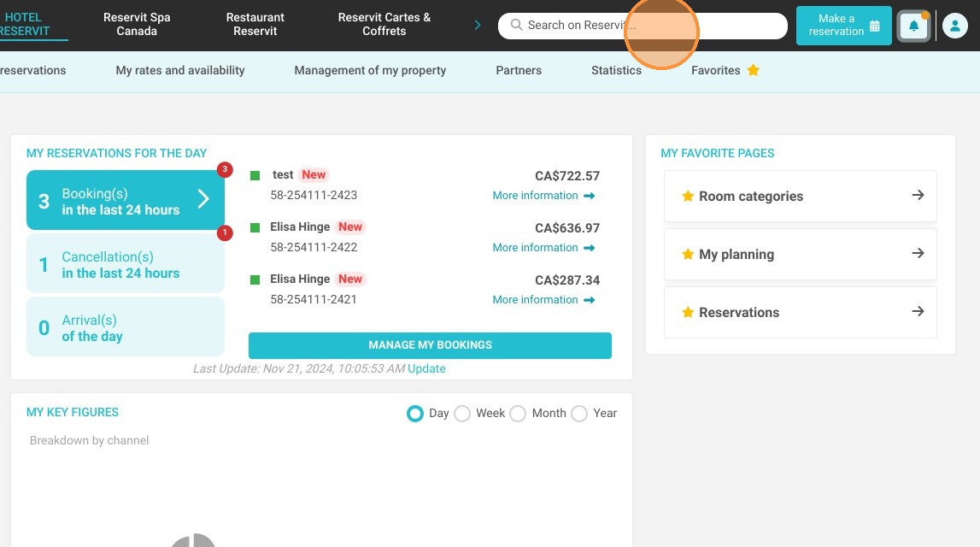
Task: Select the Week radio button
Action: coord(462,413)
